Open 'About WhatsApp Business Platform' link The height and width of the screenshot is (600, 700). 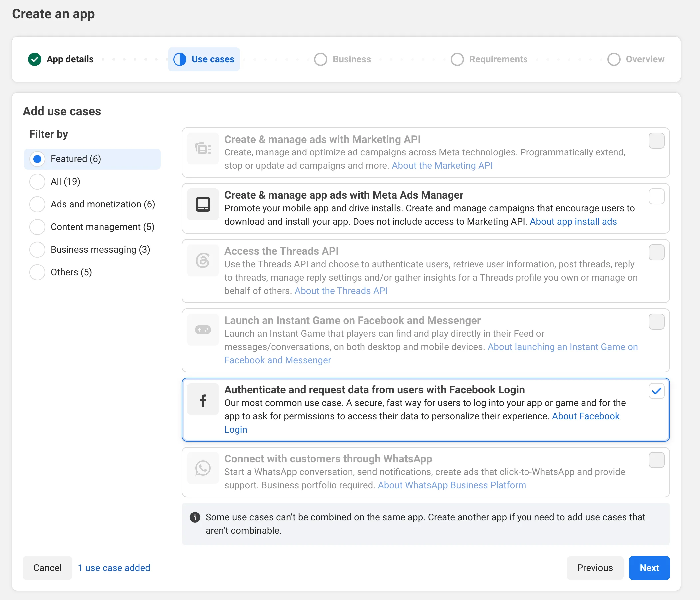[452, 485]
